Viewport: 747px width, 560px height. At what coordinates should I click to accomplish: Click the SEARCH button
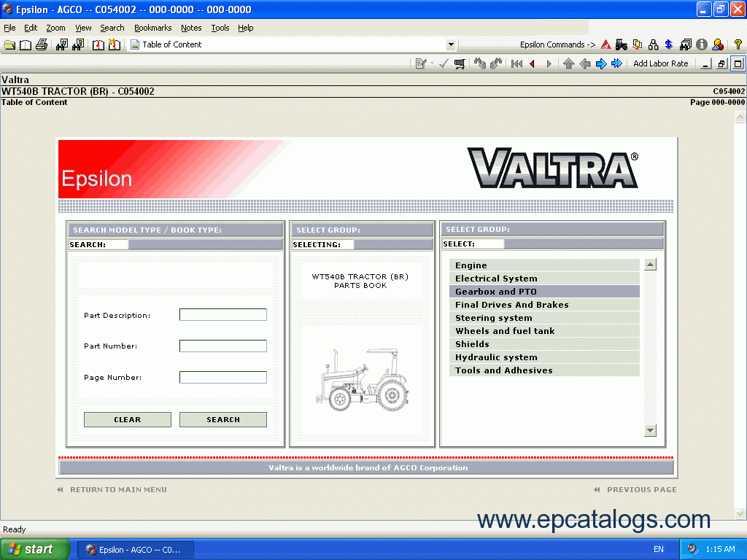pos(223,419)
